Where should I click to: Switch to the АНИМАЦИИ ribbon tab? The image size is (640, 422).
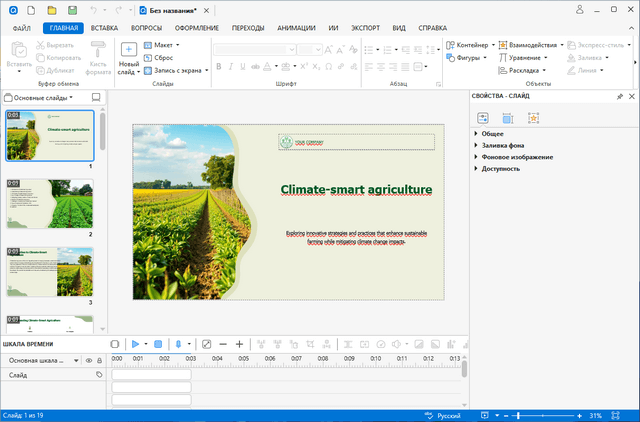click(x=296, y=29)
